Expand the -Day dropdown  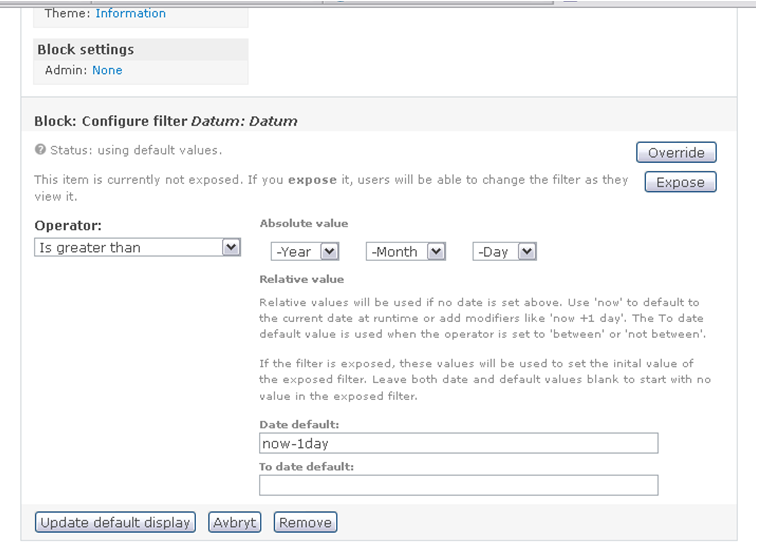[x=505, y=251]
